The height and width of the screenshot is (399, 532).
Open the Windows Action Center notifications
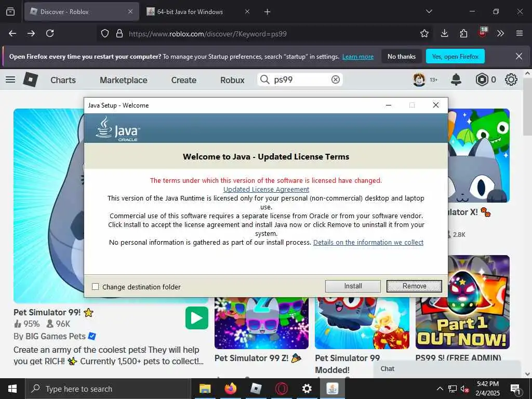[516, 389]
